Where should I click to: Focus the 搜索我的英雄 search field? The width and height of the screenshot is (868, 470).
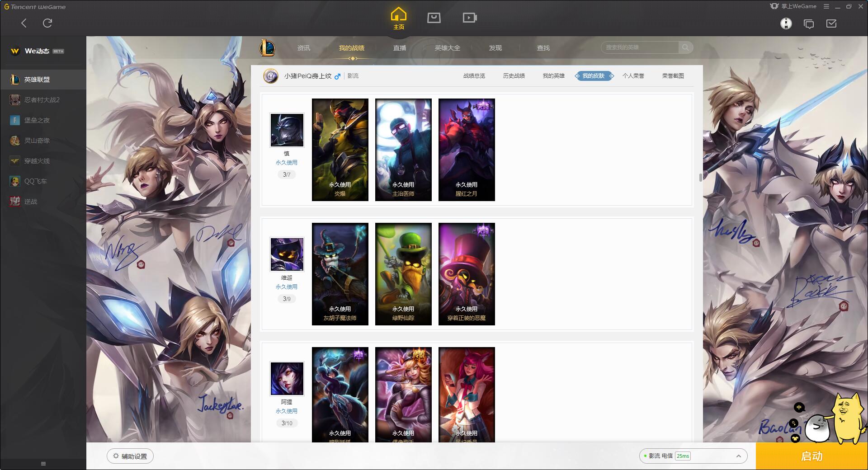640,47
